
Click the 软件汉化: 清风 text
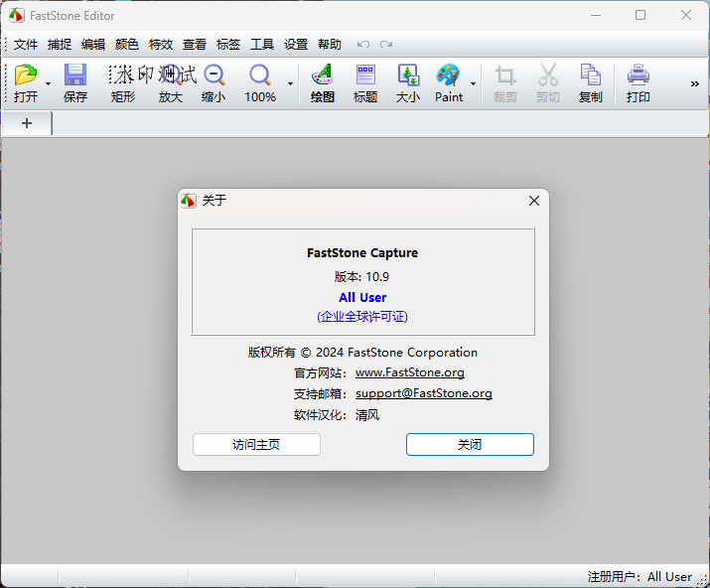tap(337, 414)
